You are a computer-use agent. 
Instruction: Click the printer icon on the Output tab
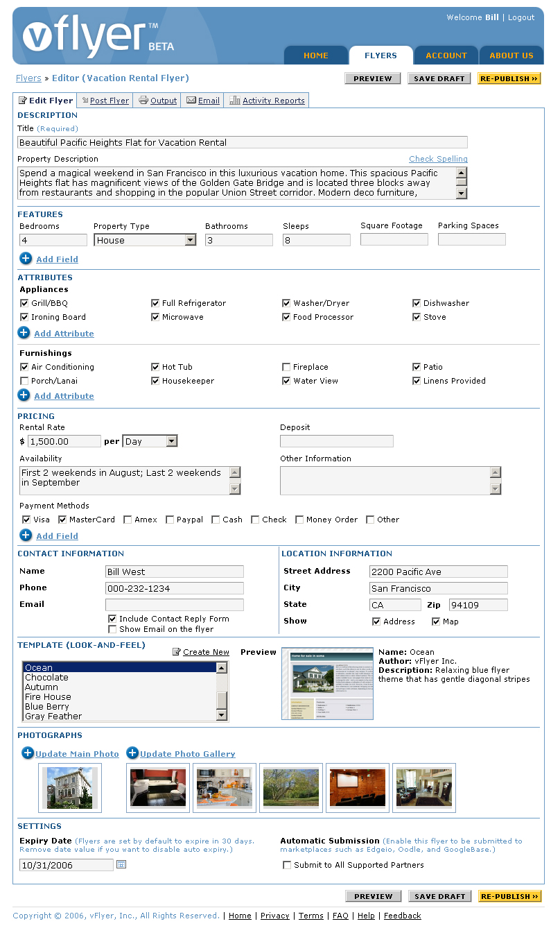click(143, 101)
